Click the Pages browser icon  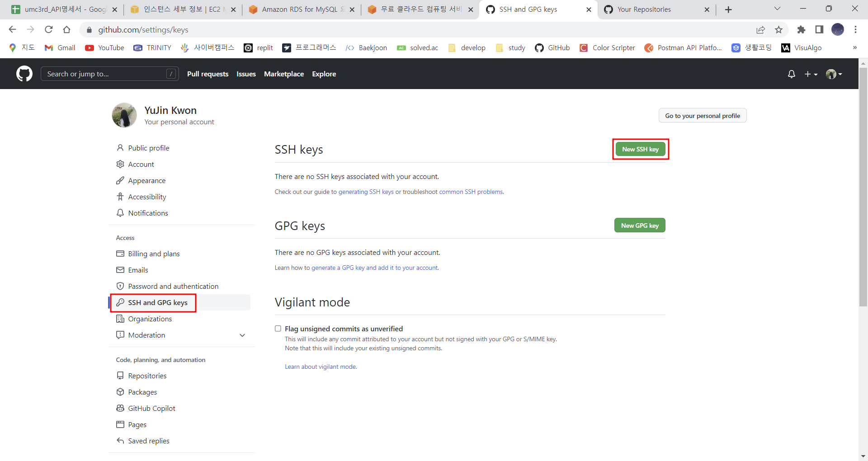tap(120, 424)
